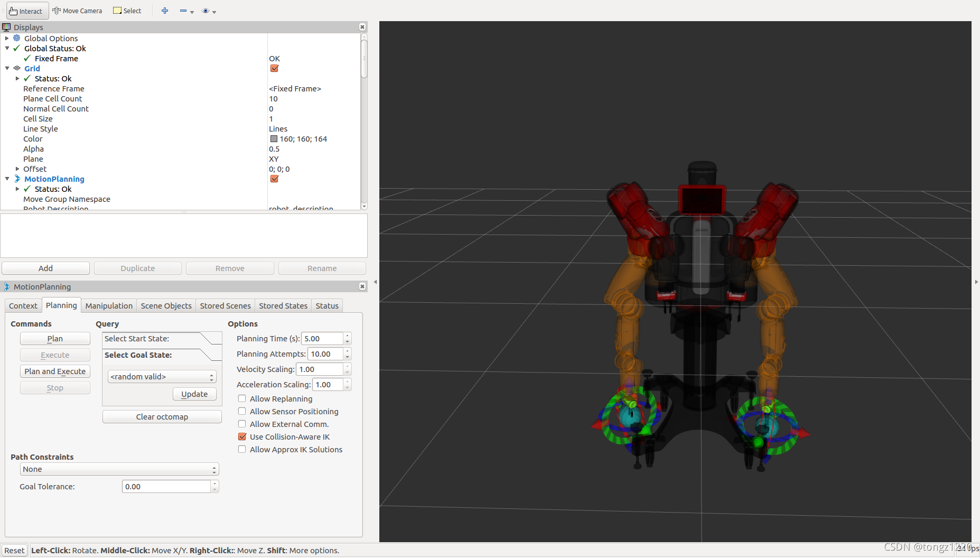The width and height of the screenshot is (980, 558).
Task: Open the Stored States tab
Action: pos(283,305)
